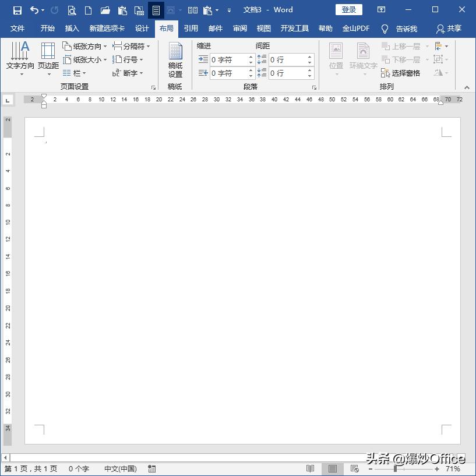Open print preview from quick access toolbar
The width and height of the screenshot is (476, 476).
[x=72, y=10]
